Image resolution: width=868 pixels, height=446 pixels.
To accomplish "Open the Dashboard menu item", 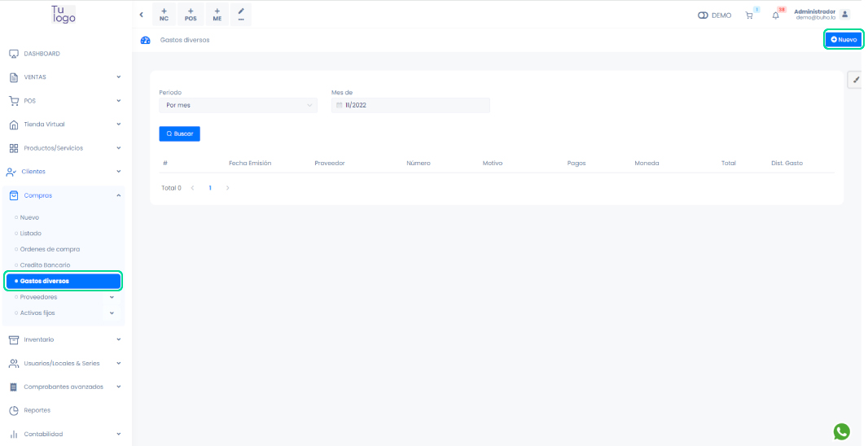I will [42, 54].
